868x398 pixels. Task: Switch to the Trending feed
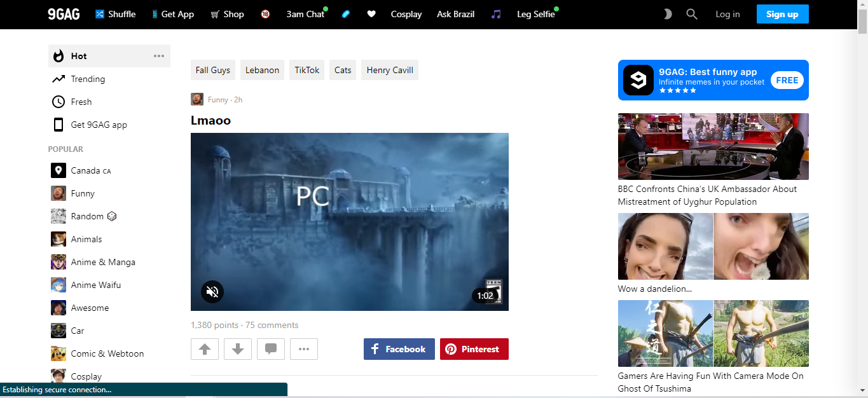pos(109,79)
